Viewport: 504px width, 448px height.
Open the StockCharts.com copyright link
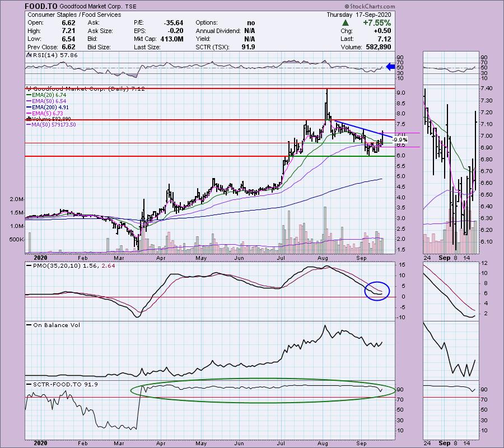[370, 6]
